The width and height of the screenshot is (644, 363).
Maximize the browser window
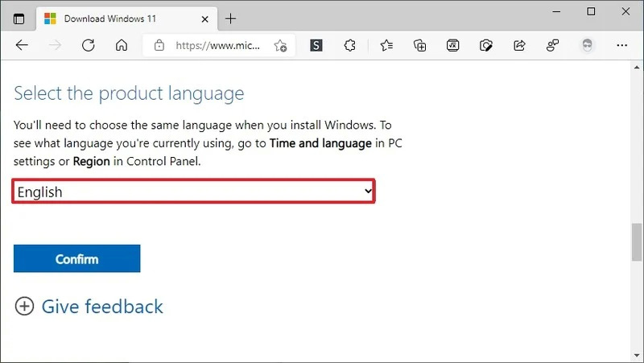[x=591, y=11]
